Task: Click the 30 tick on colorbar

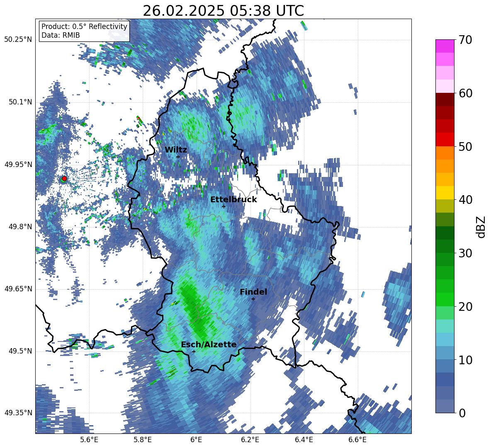Action: [x=465, y=253]
